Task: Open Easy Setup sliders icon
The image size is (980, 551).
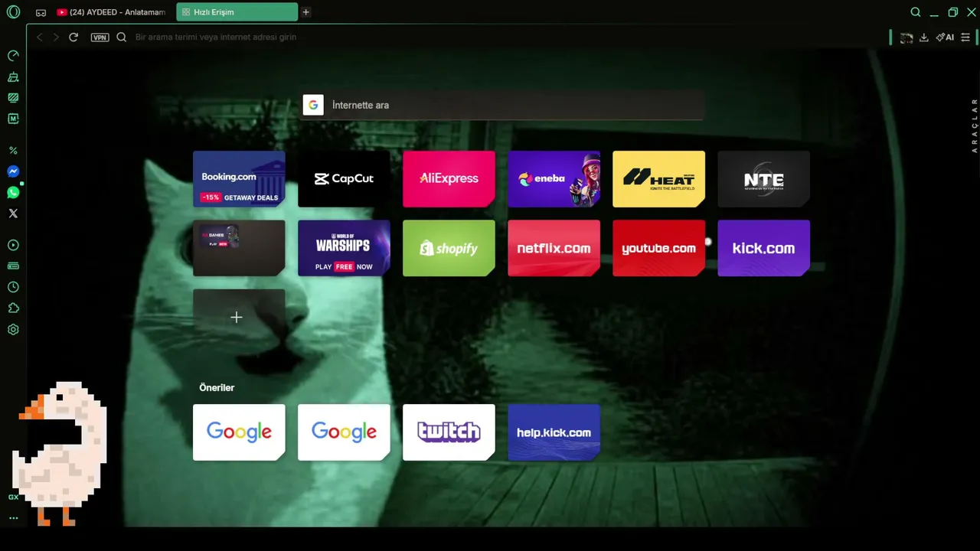Action: (965, 37)
